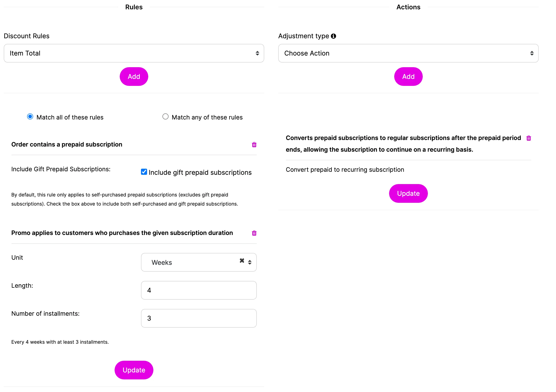Open the Discount Rules dropdown

[134, 53]
